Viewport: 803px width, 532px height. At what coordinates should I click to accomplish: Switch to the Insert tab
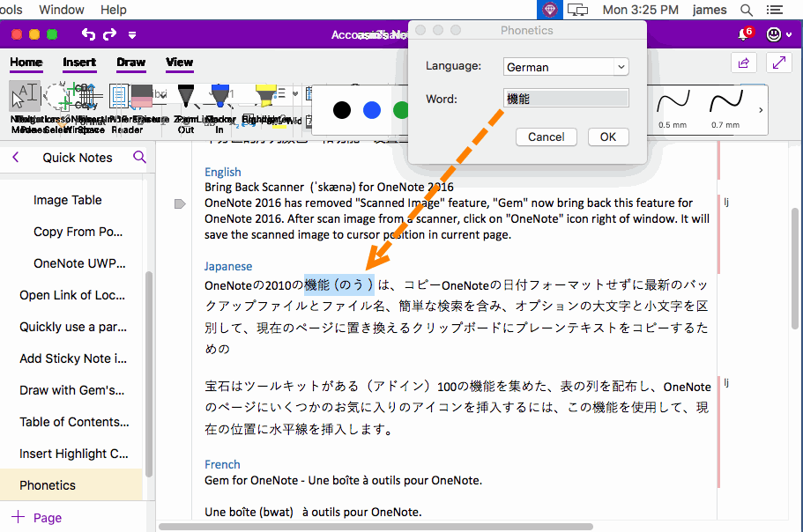click(79, 63)
